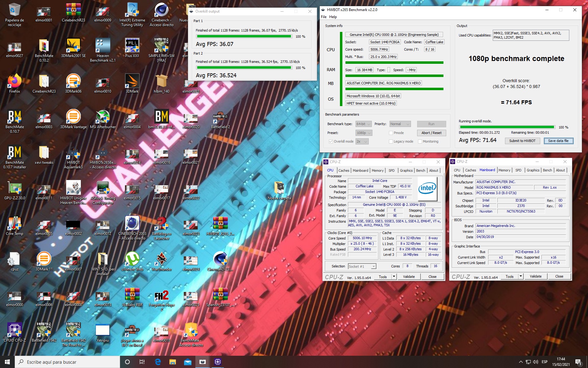
Task: Switch to Memory tab in left CPU-Z
Action: [x=377, y=171]
